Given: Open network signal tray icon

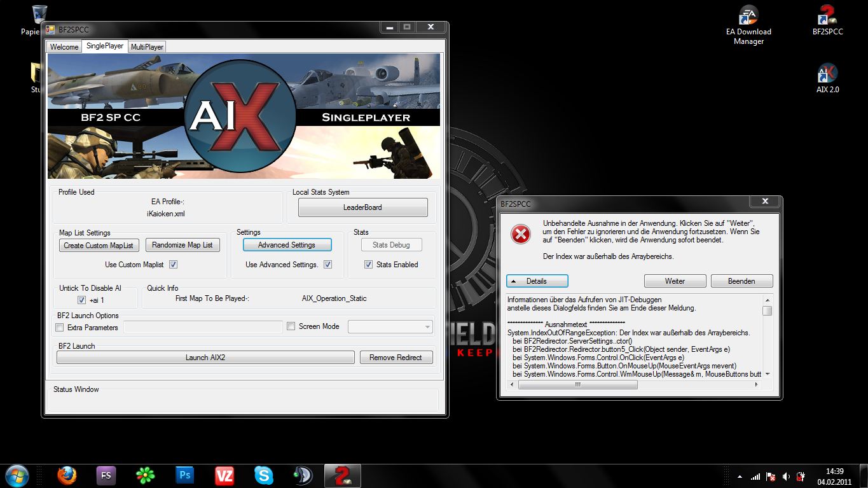Looking at the screenshot, I should 755,477.
